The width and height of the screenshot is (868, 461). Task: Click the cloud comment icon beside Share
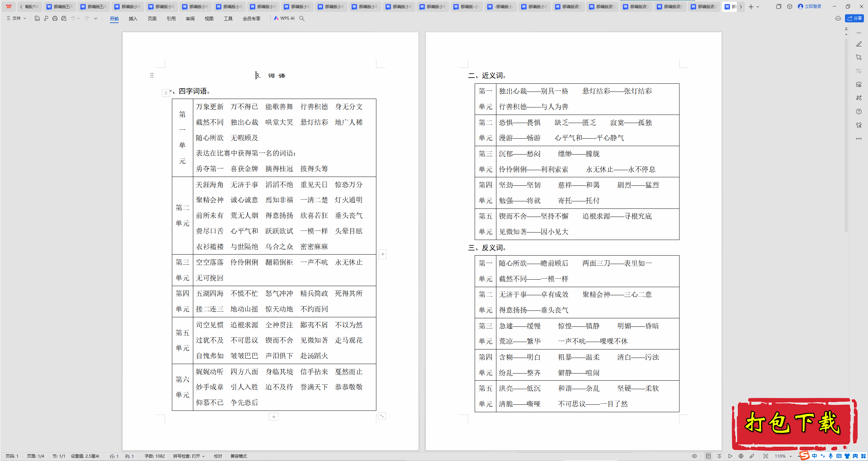pyautogui.click(x=838, y=18)
